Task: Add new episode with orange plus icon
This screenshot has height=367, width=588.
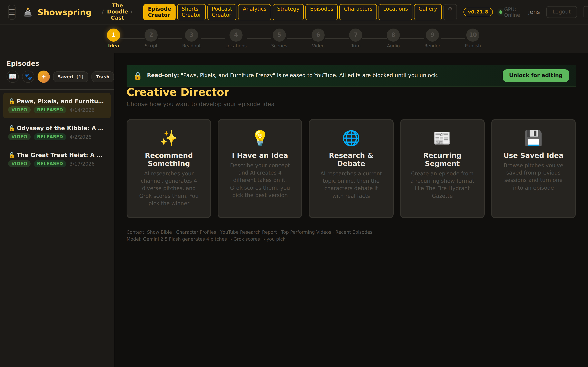Action: (44, 77)
